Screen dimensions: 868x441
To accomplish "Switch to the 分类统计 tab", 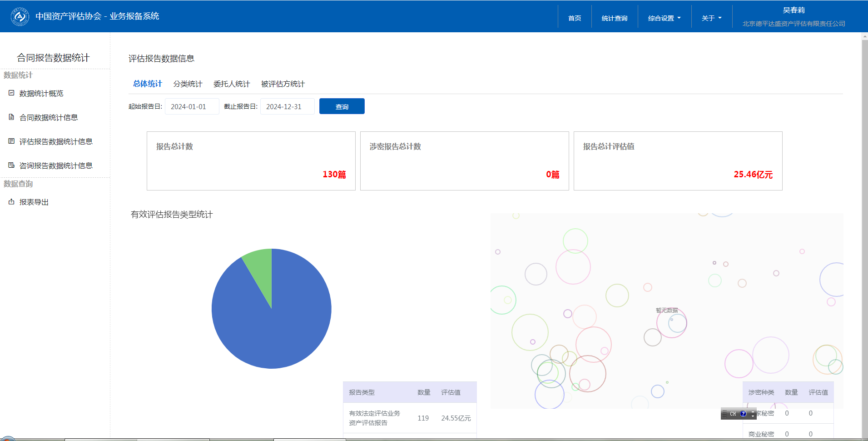I will point(188,84).
